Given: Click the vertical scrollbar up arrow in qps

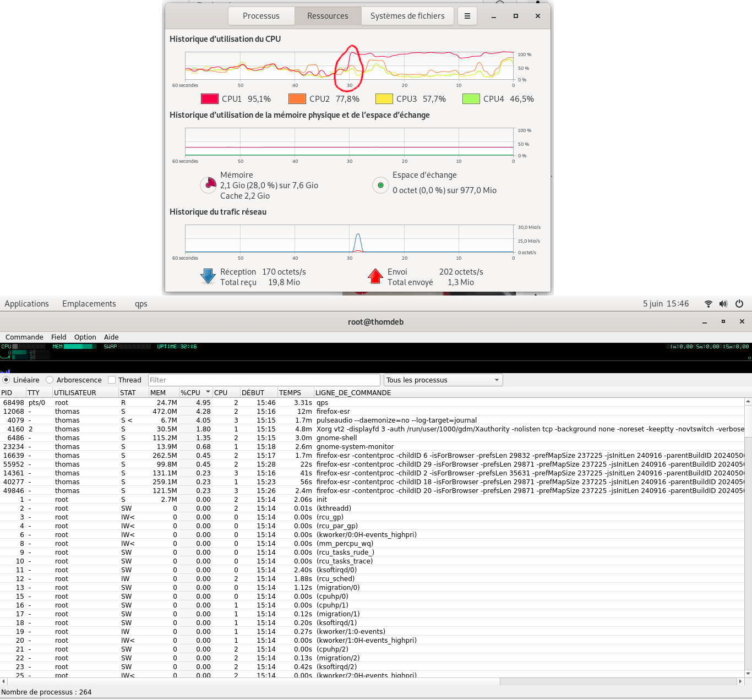Looking at the screenshot, I should point(748,402).
